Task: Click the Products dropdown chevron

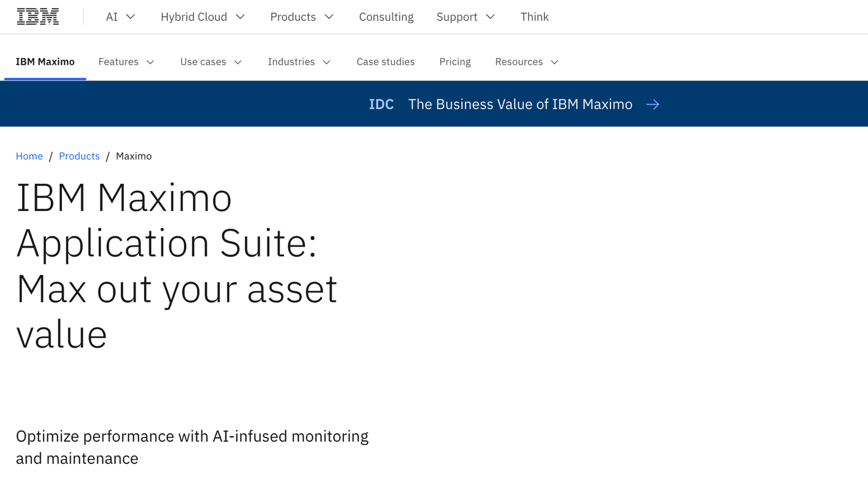Action: pyautogui.click(x=329, y=17)
